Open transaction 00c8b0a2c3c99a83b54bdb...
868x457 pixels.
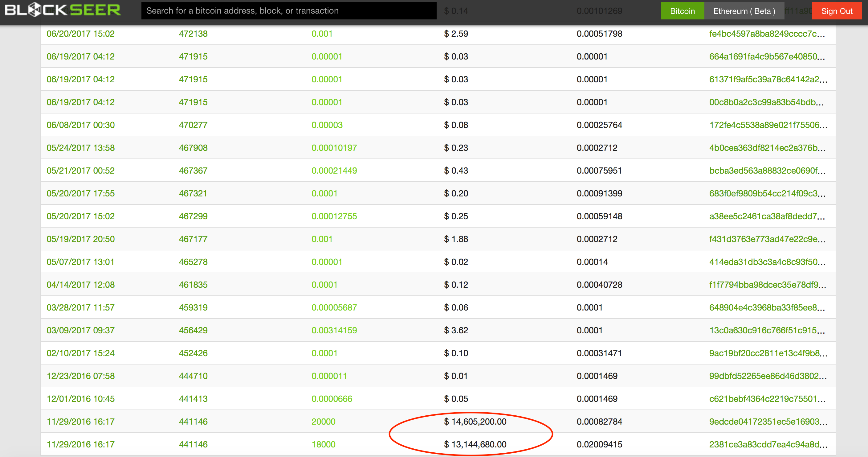tap(766, 102)
